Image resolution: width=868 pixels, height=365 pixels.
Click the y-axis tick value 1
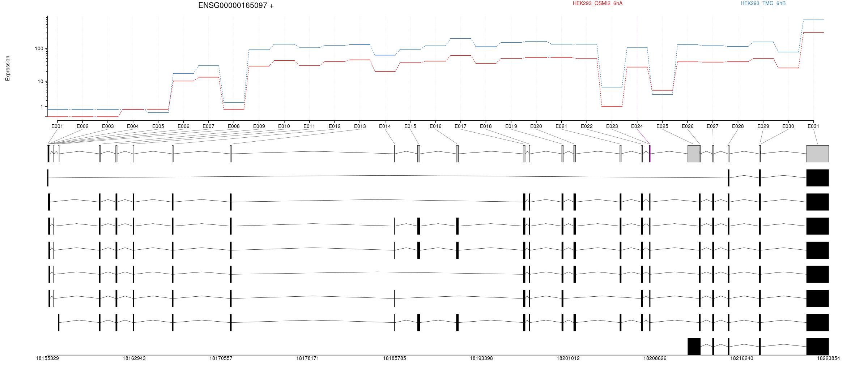[x=42, y=107]
